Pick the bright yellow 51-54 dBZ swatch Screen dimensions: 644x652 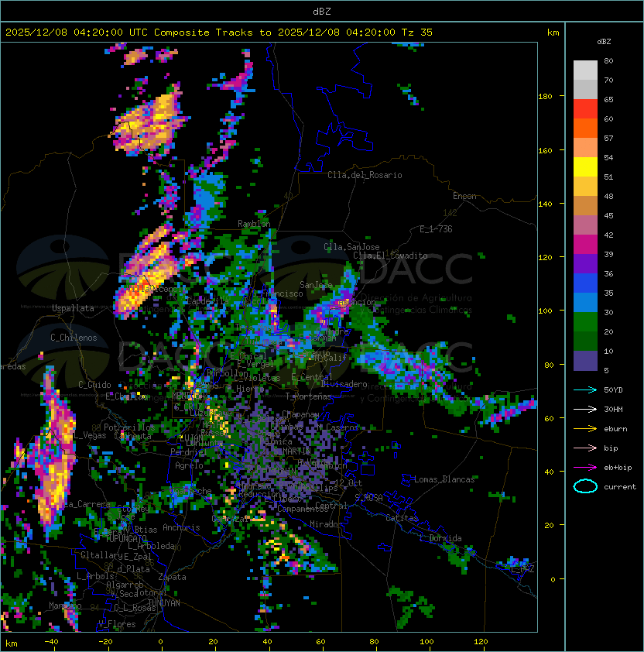pyautogui.click(x=585, y=166)
